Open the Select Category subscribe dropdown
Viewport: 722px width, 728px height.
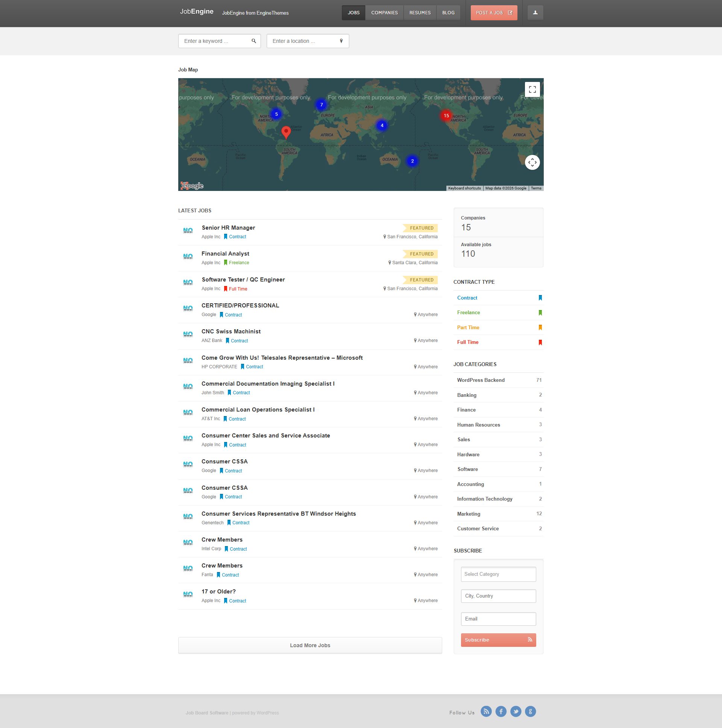pyautogui.click(x=498, y=574)
